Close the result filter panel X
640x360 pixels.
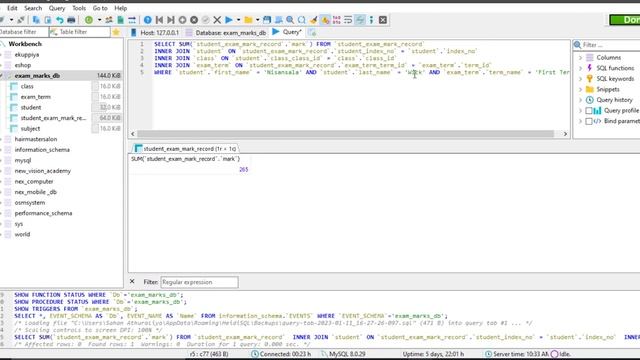point(132,281)
